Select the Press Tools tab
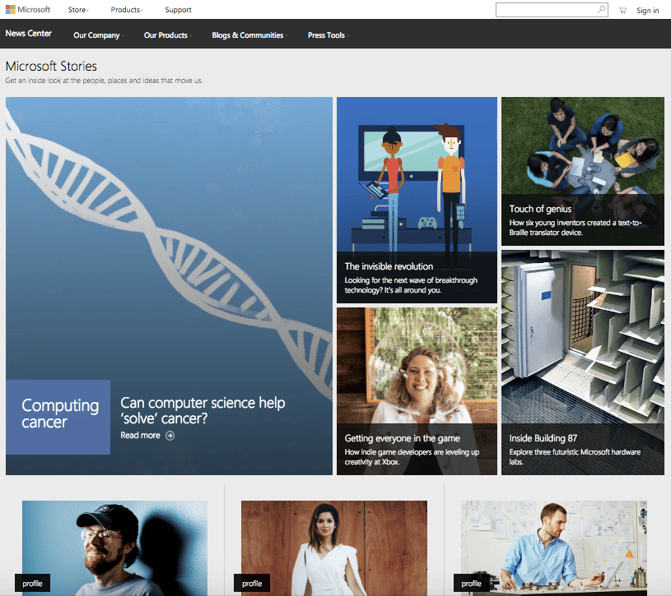The image size is (671, 596). click(x=326, y=35)
